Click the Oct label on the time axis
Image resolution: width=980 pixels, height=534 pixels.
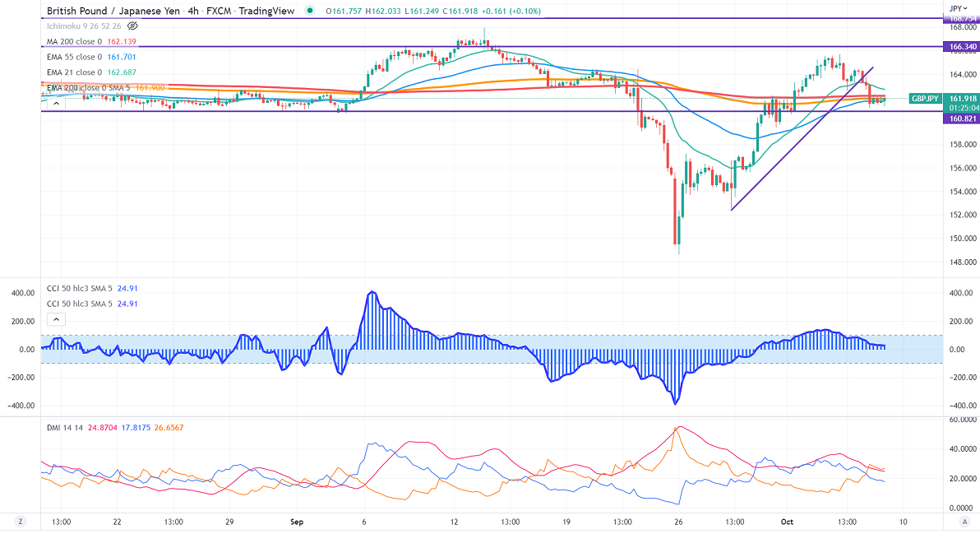coord(787,522)
